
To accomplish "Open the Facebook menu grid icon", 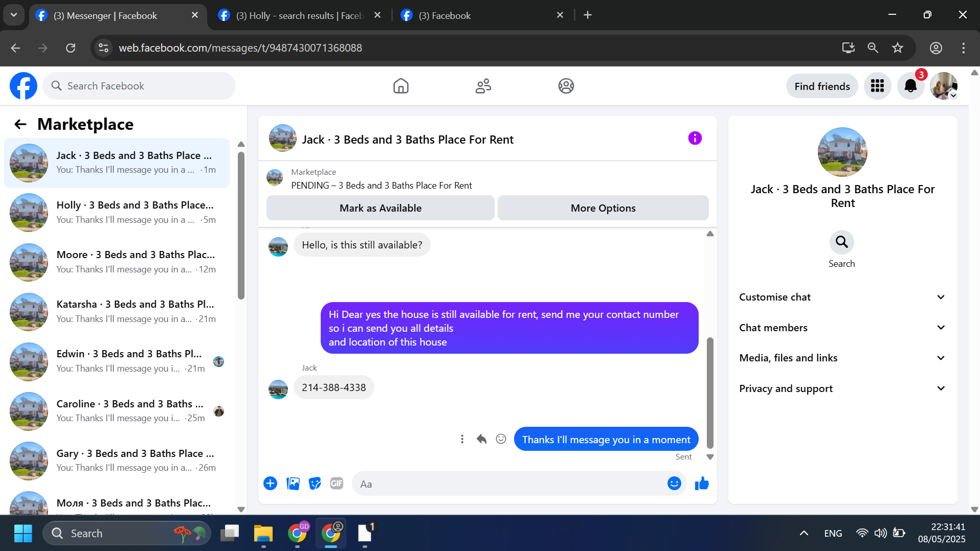I will click(x=878, y=86).
